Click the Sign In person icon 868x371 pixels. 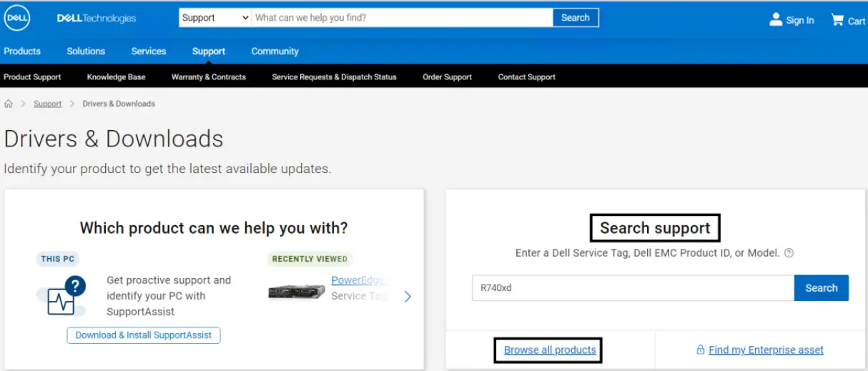pyautogui.click(x=776, y=19)
